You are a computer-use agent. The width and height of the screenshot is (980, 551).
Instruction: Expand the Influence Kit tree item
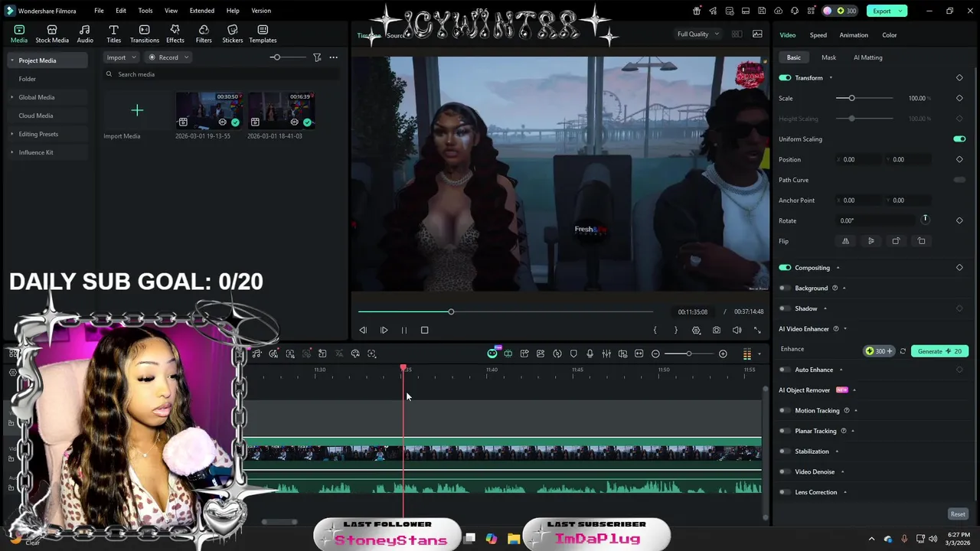[x=11, y=152]
